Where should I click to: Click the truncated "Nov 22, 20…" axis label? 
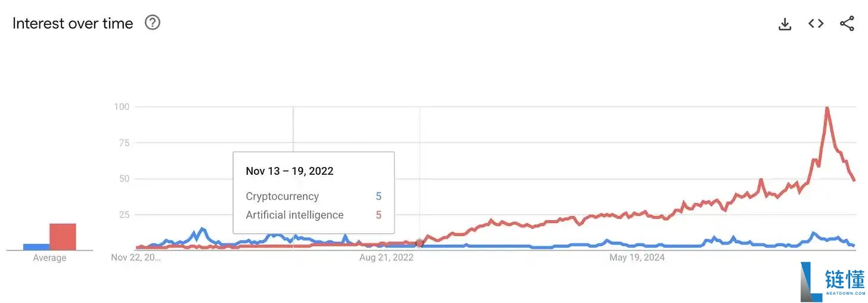tap(136, 258)
